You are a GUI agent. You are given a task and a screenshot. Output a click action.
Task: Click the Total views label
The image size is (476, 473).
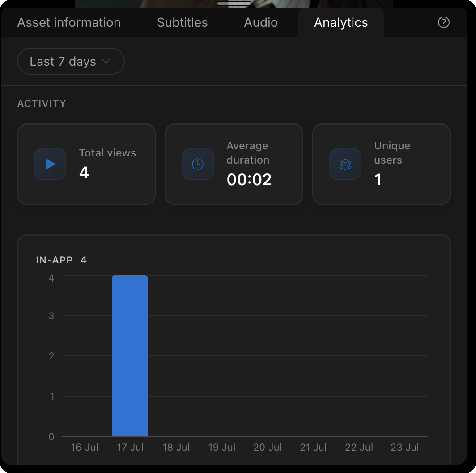(107, 153)
